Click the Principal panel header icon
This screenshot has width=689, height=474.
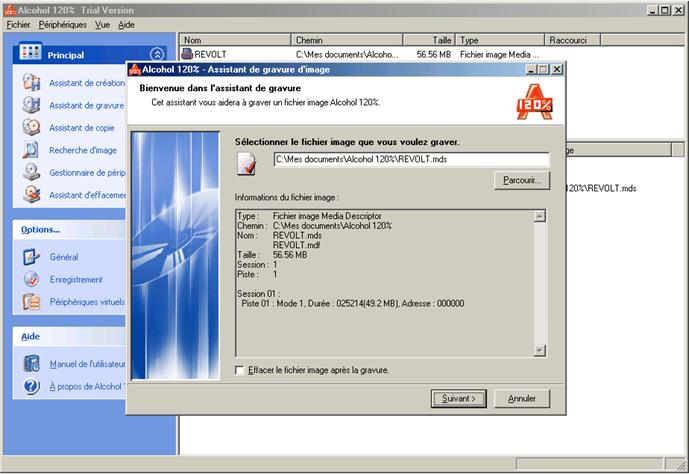coord(30,53)
